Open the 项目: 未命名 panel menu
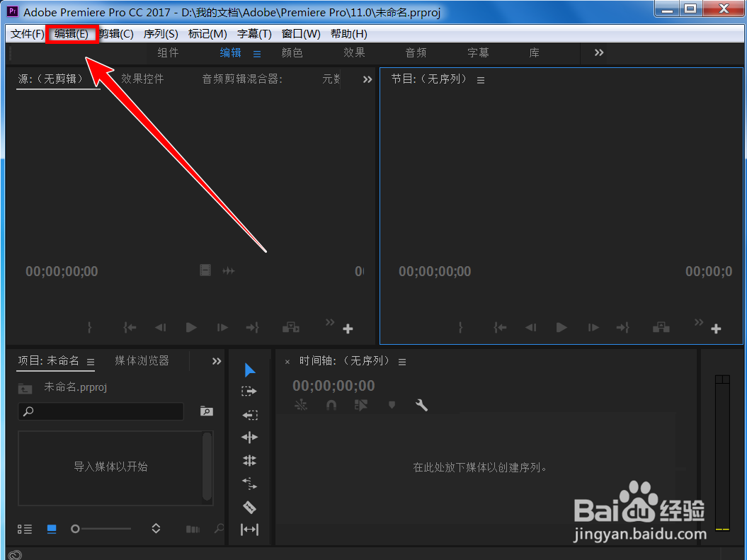 click(x=91, y=362)
